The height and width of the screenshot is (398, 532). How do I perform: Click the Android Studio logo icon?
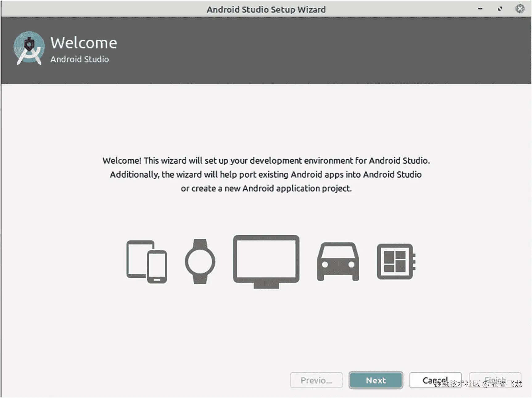29,48
